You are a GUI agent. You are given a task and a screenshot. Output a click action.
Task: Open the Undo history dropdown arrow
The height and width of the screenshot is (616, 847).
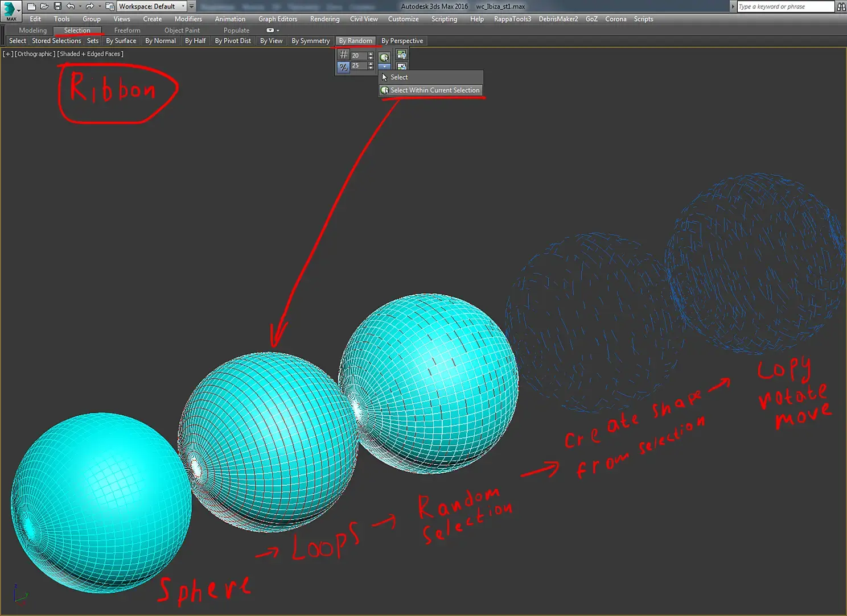coord(80,6)
